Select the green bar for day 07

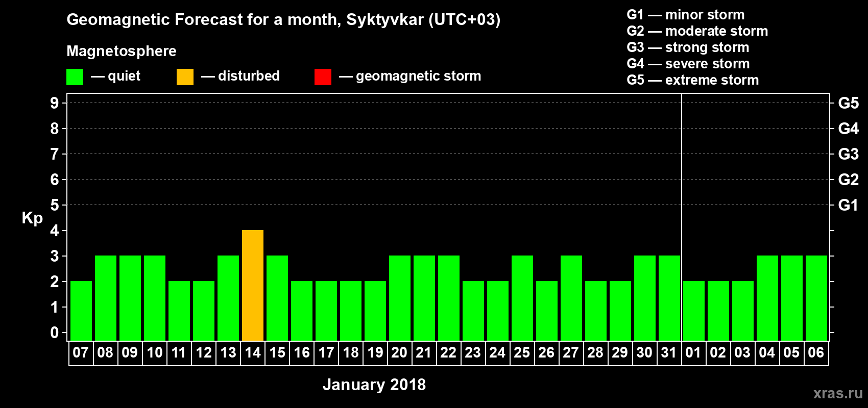click(81, 311)
